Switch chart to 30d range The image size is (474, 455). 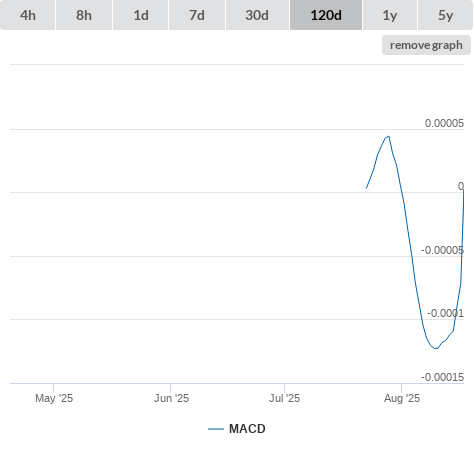point(257,15)
